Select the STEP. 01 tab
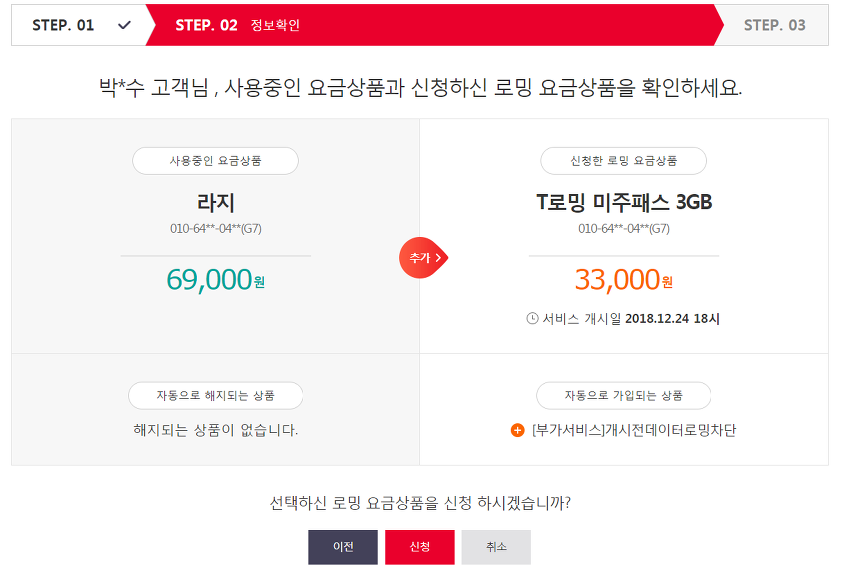 80,26
